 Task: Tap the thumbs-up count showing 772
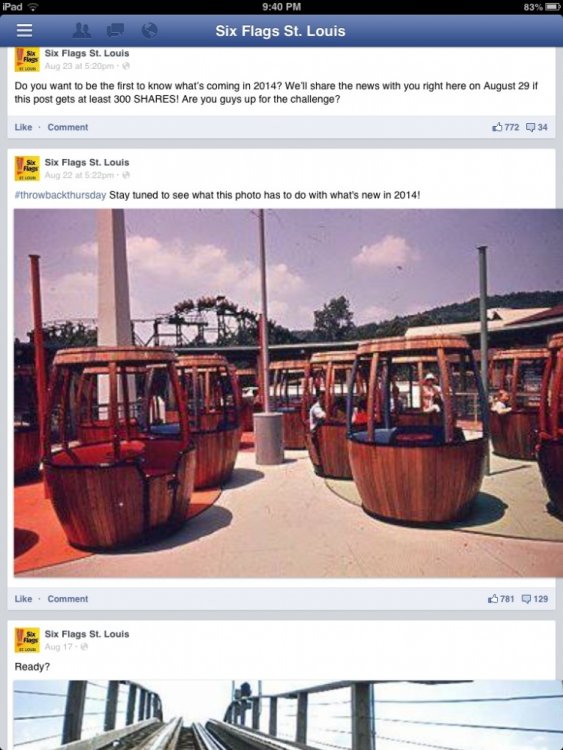pyautogui.click(x=506, y=127)
